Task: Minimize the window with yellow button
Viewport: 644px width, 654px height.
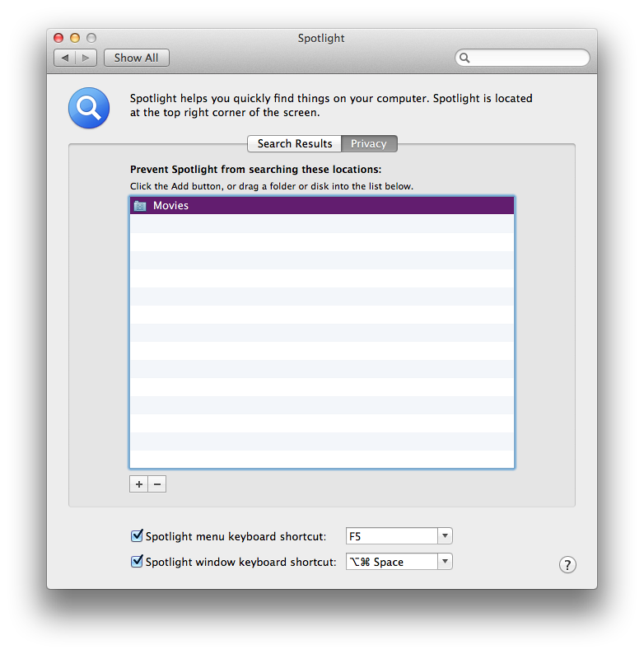Action: coord(75,38)
